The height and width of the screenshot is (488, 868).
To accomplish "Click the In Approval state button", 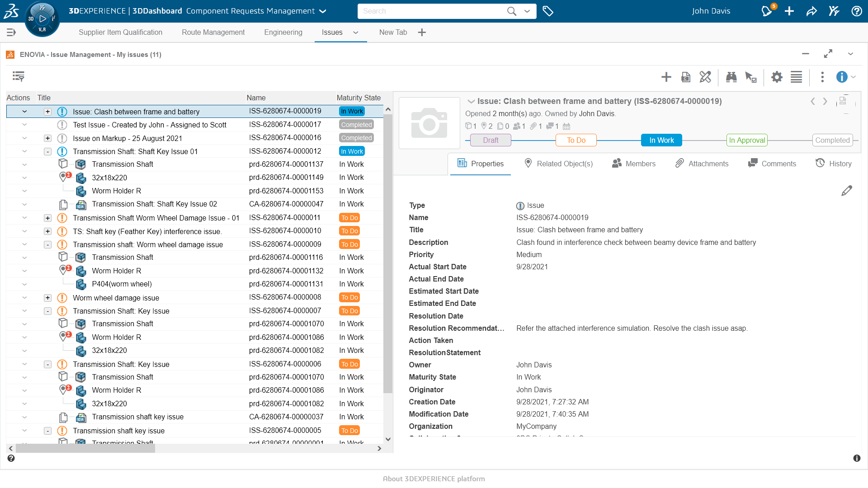I will coord(747,141).
